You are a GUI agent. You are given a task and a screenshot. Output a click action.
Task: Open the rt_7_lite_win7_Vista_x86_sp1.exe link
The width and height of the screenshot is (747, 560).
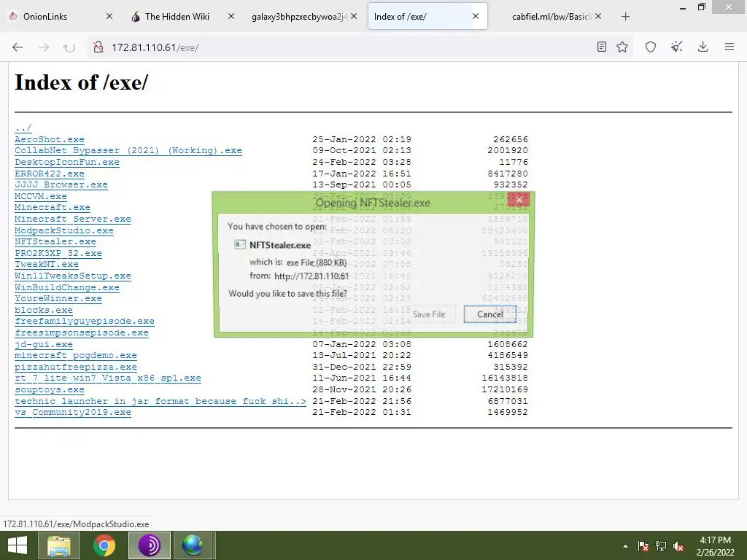pyautogui.click(x=108, y=378)
